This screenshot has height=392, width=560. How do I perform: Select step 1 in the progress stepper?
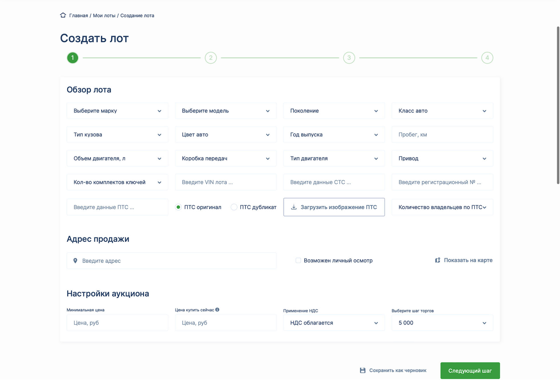(72, 58)
